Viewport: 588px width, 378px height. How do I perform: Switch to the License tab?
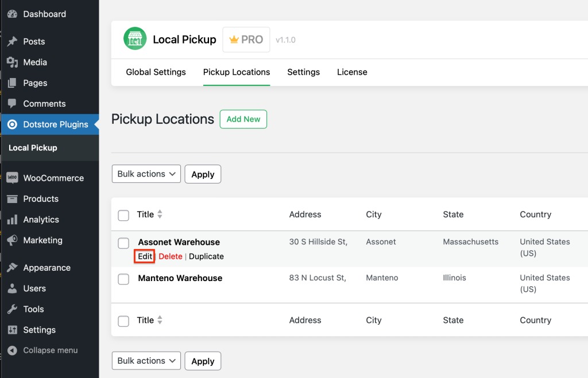tap(352, 72)
